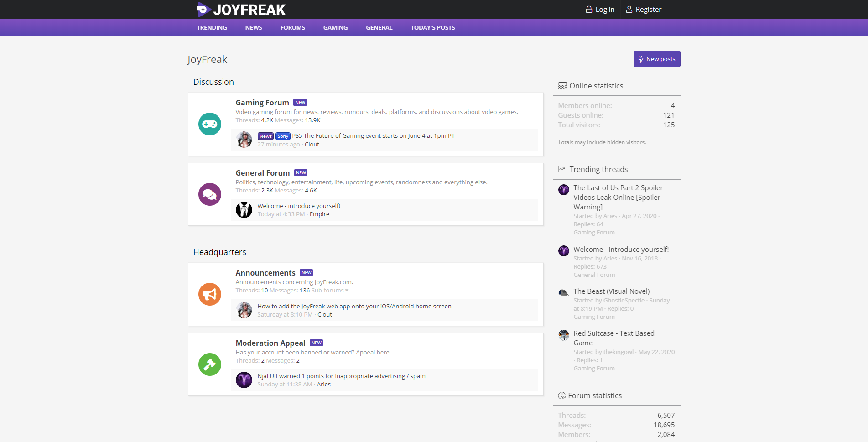868x442 pixels.
Task: Open Welcome - introduce yourself in General Forum
Action: click(x=299, y=206)
